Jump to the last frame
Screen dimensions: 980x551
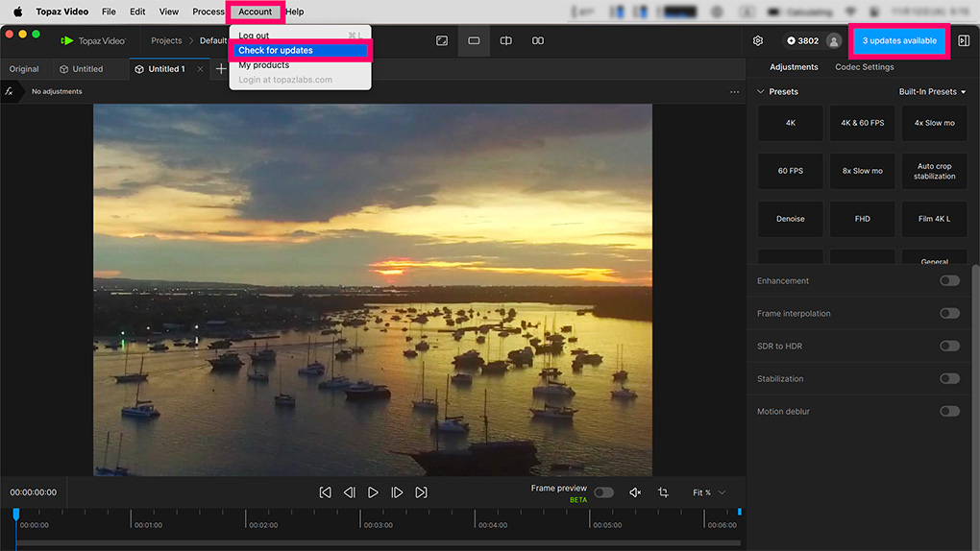[421, 492]
